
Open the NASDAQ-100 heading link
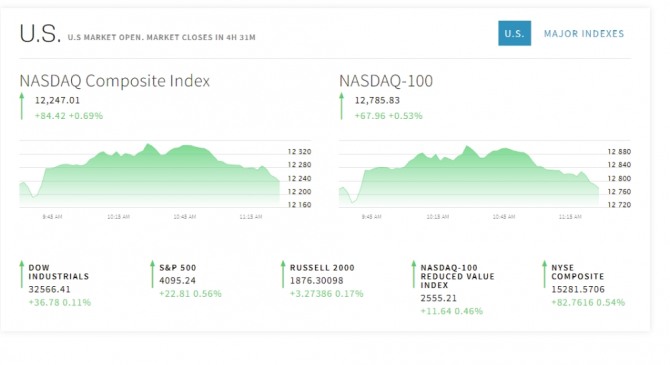386,81
